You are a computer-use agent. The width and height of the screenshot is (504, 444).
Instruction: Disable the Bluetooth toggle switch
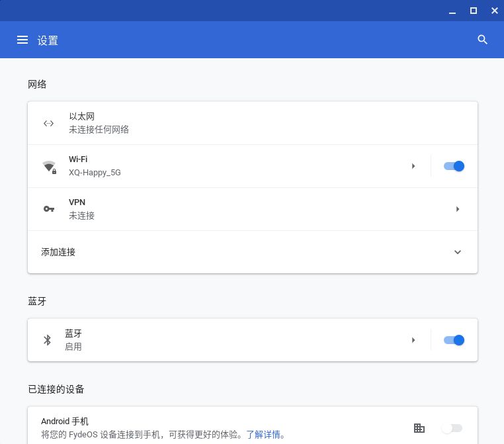pyautogui.click(x=454, y=340)
